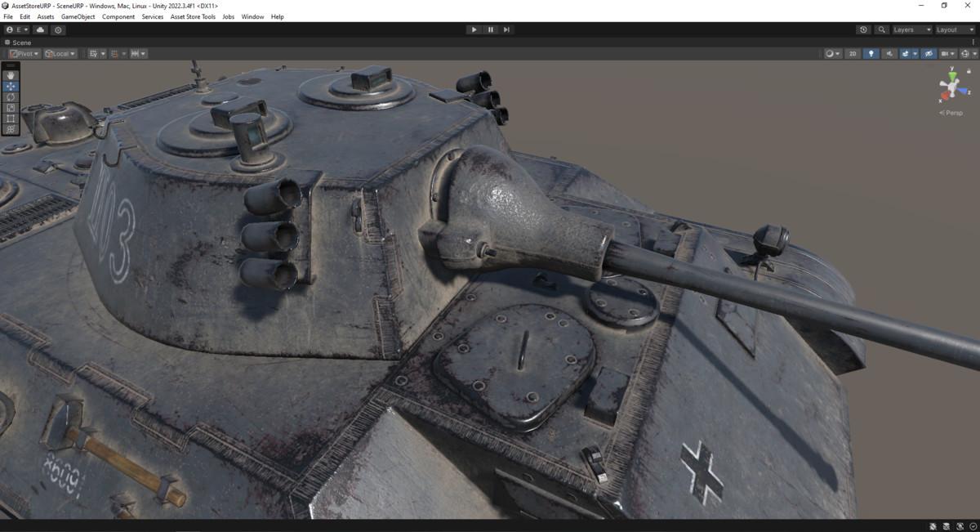This screenshot has height=532, width=980.
Task: Open the Pivot point dropdown
Action: click(x=24, y=53)
